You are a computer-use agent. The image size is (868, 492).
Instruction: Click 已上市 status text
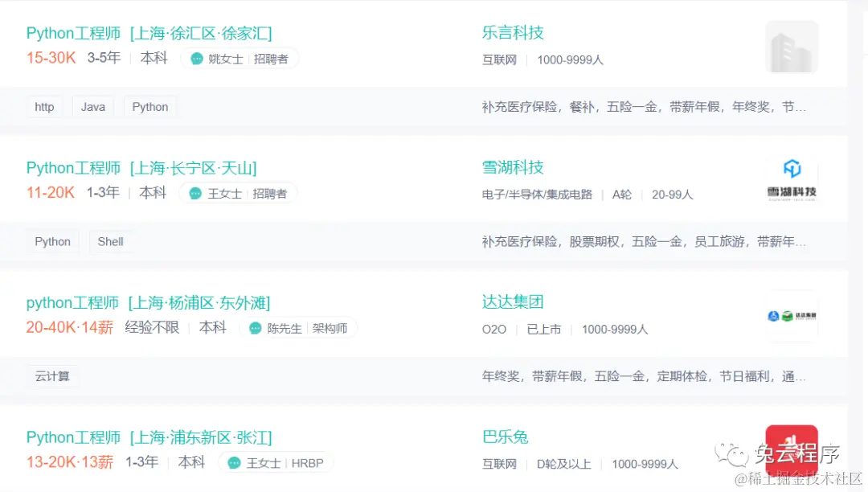[544, 330]
